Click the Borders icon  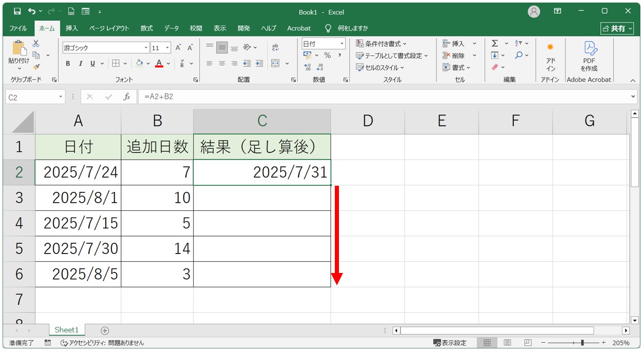pos(116,64)
